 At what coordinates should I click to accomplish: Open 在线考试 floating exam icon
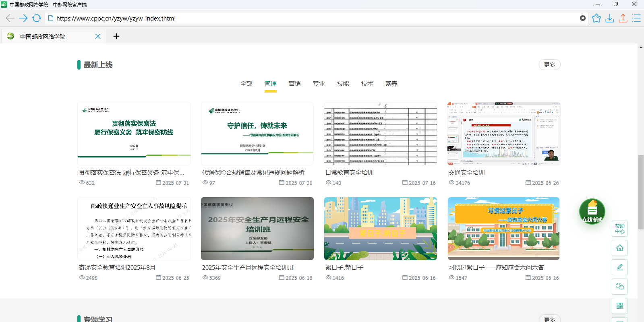[x=592, y=211]
